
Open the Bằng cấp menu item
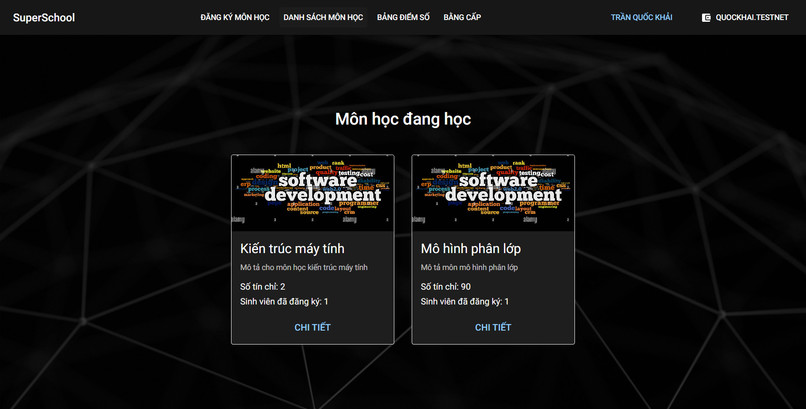tap(462, 17)
